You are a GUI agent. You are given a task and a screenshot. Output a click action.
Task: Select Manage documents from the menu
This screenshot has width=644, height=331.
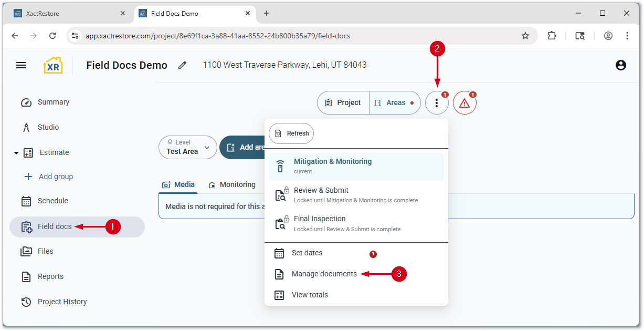coord(324,274)
